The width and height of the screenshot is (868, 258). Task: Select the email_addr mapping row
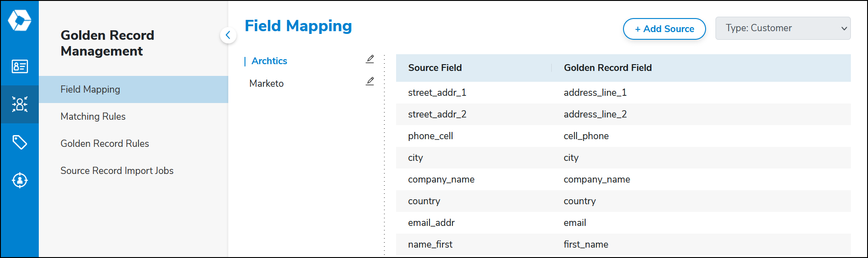(x=623, y=223)
